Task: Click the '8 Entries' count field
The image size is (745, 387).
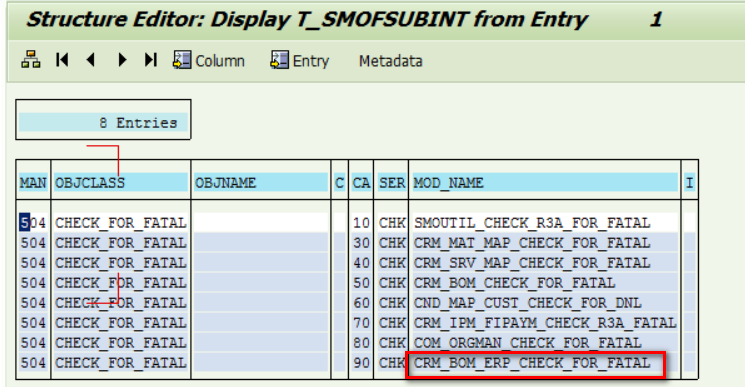Action: click(x=103, y=123)
